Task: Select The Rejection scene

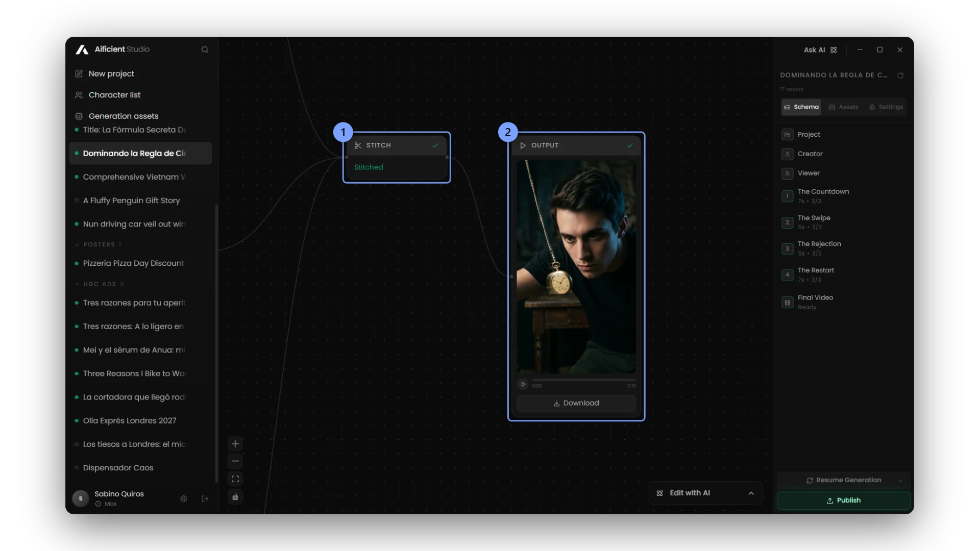Action: click(843, 248)
